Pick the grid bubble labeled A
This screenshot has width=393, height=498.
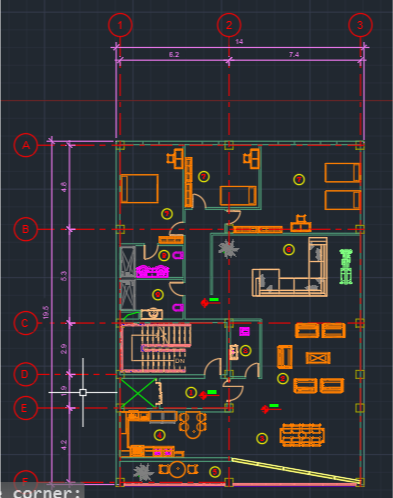[x=26, y=145]
